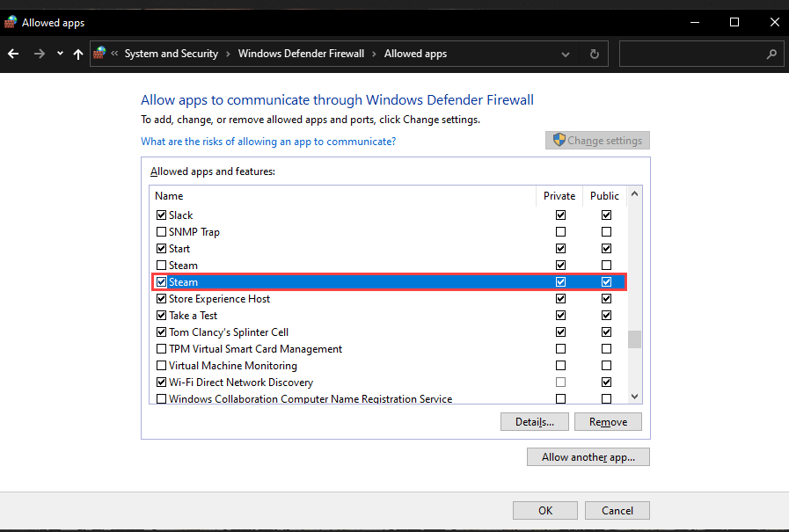The width and height of the screenshot is (789, 532).
Task: Select the SNMP Trap row text
Action: coord(194,232)
